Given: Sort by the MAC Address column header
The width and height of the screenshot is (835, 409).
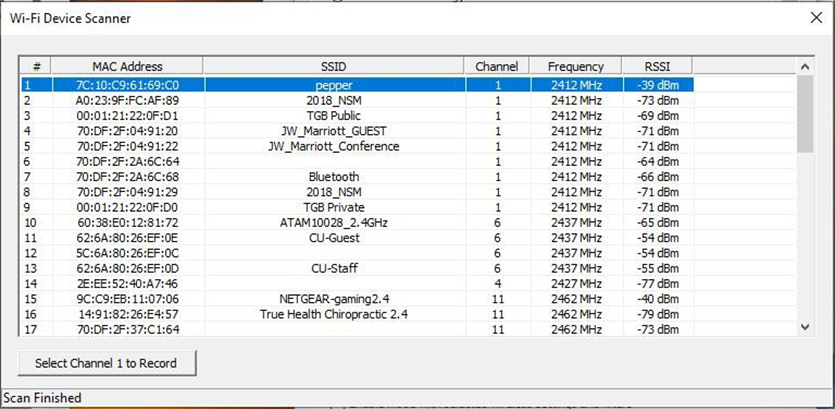Looking at the screenshot, I should pos(127,67).
